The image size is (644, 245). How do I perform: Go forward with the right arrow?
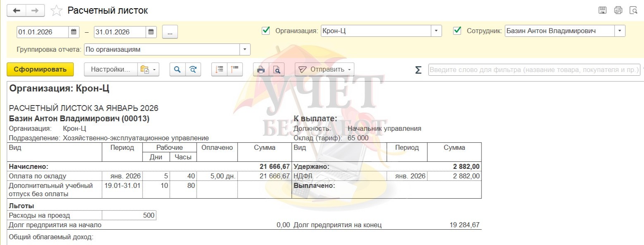pyautogui.click(x=35, y=10)
